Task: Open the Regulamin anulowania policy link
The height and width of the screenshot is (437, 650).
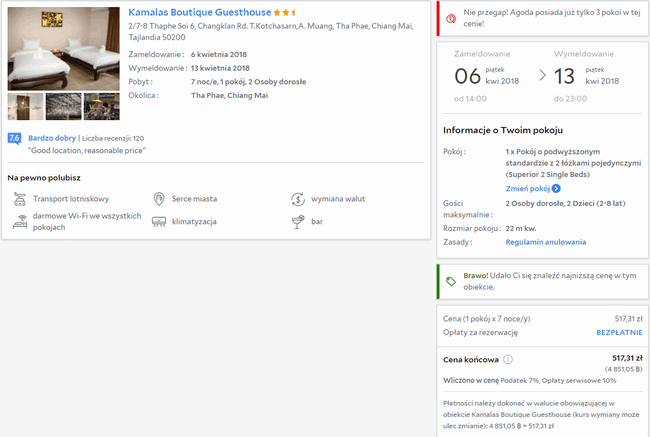Action: (546, 242)
